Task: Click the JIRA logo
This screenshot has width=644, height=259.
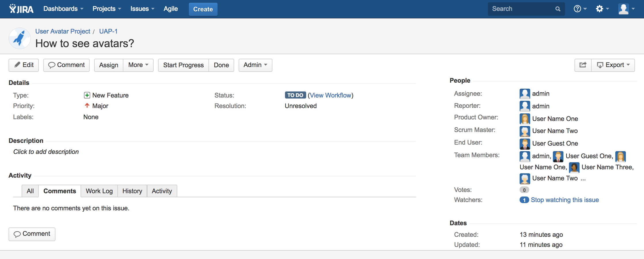Action: pyautogui.click(x=21, y=9)
